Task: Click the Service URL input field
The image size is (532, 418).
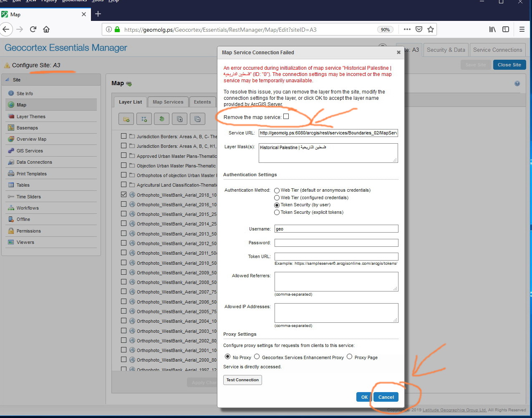Action: [x=328, y=133]
